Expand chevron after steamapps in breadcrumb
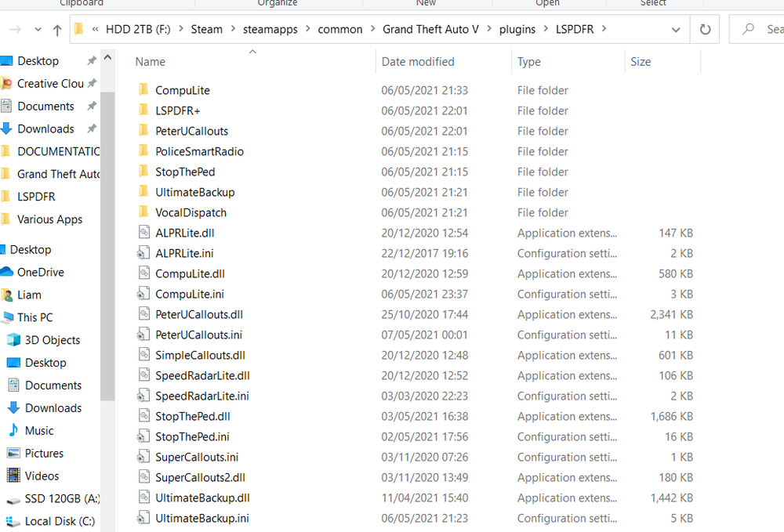This screenshot has height=532, width=784. [x=307, y=29]
